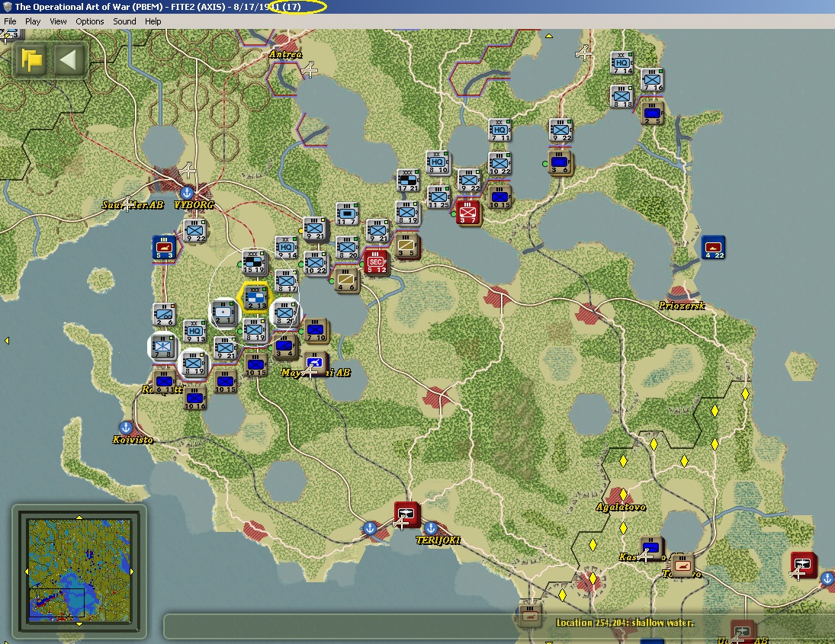This screenshot has width=835, height=644.
Task: Select the blue naval unit 5 3
Action: coord(164,248)
